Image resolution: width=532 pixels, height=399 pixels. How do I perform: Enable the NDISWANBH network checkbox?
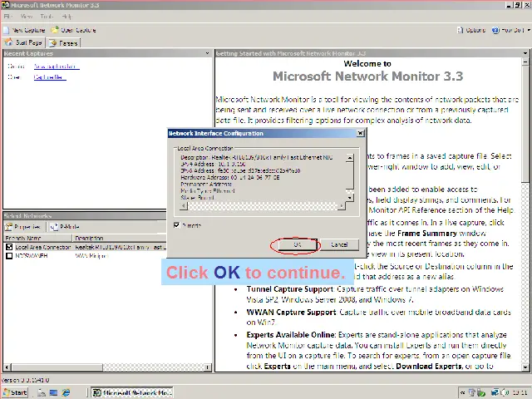pyautogui.click(x=9, y=256)
